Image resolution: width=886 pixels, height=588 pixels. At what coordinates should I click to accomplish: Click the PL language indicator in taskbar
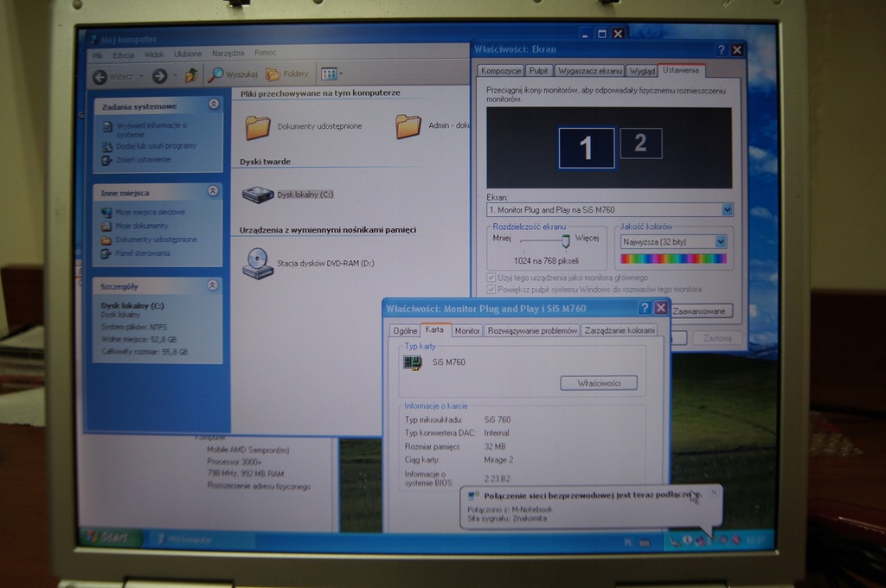click(628, 543)
